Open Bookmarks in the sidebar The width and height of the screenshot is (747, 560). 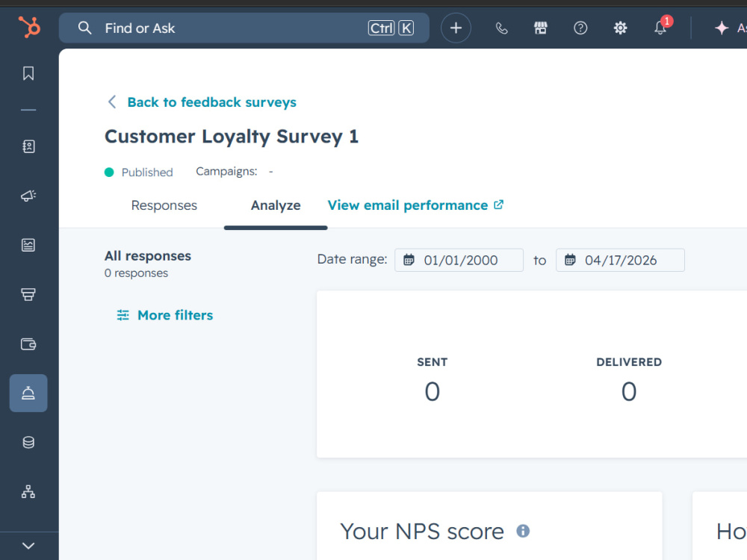pyautogui.click(x=28, y=73)
